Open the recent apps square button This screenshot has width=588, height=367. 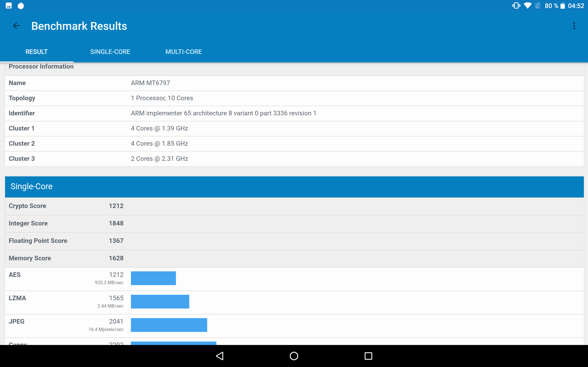(x=368, y=356)
